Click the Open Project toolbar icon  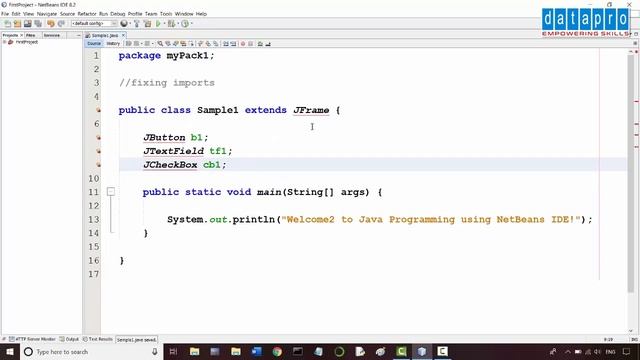point(27,24)
